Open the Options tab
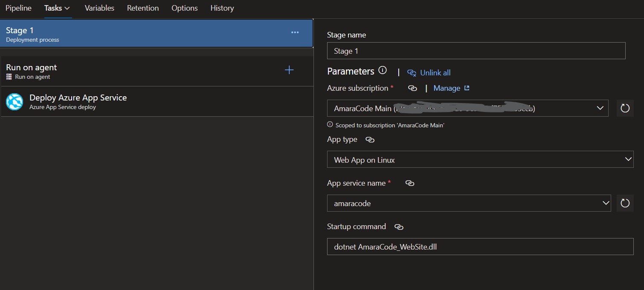This screenshot has width=644, height=290. pyautogui.click(x=185, y=8)
